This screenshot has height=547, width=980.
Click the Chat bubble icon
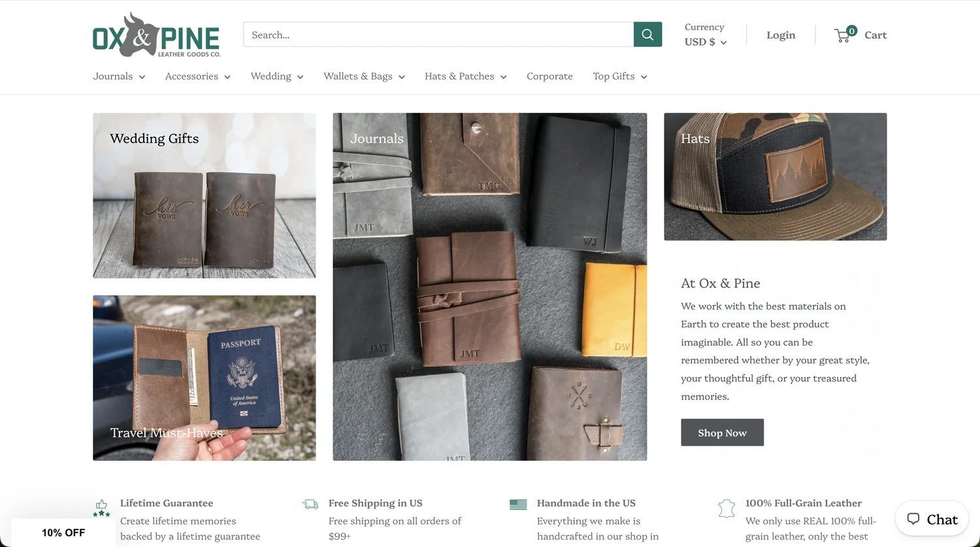[x=913, y=519]
